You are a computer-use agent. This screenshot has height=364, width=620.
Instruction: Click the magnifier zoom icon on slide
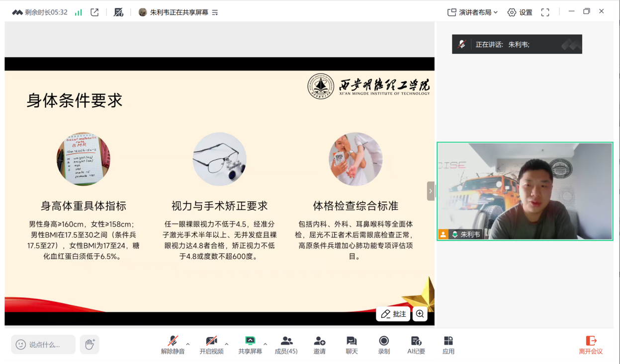(x=420, y=314)
